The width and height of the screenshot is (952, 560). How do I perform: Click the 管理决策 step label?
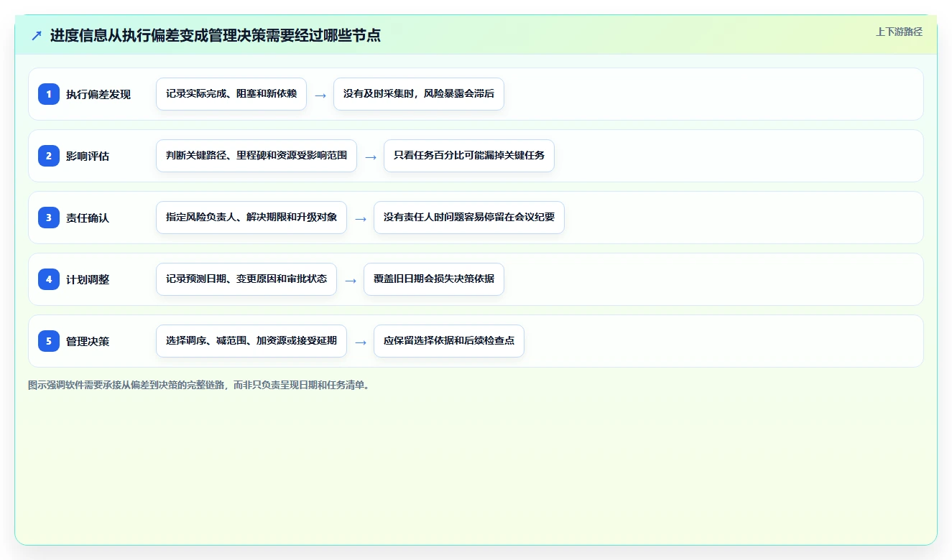[x=88, y=341]
